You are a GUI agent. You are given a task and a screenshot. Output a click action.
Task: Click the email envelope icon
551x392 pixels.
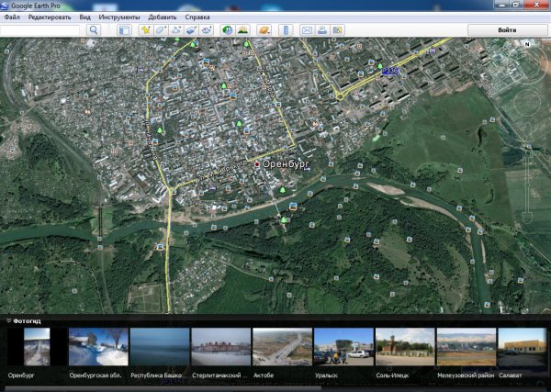click(307, 30)
